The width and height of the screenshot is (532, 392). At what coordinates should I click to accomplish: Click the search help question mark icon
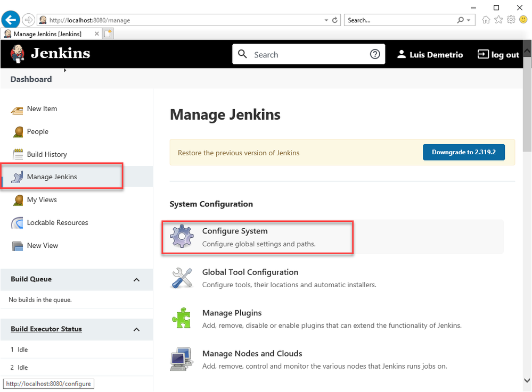click(375, 54)
